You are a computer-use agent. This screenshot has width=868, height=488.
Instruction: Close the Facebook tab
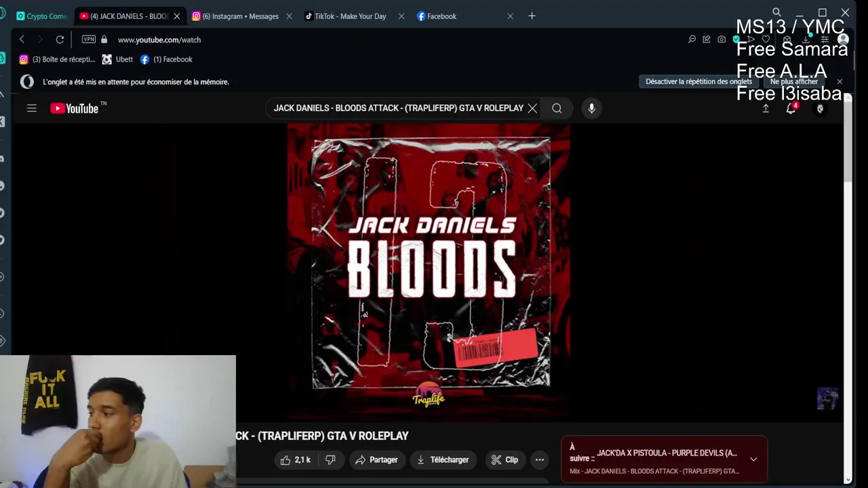pyautogui.click(x=511, y=16)
